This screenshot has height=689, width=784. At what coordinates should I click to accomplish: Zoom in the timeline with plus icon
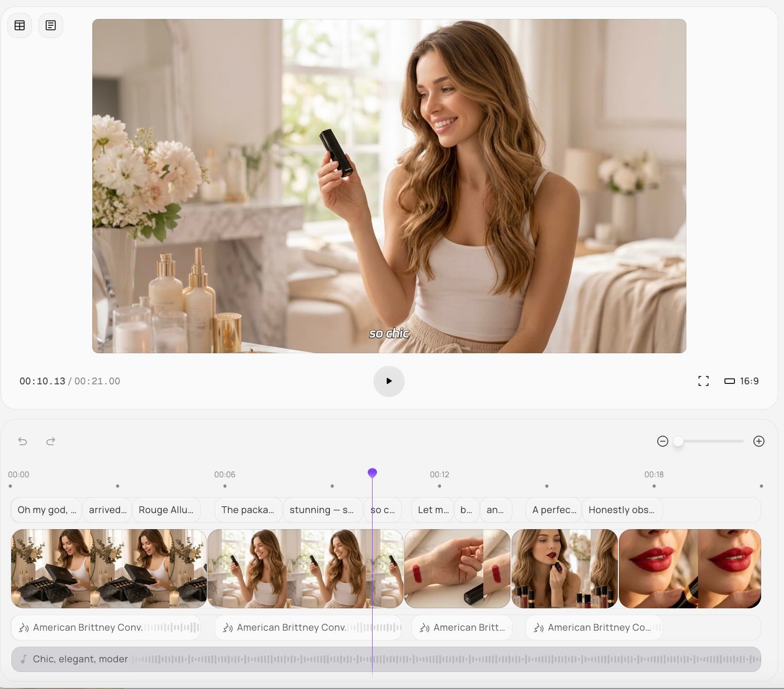pos(759,441)
